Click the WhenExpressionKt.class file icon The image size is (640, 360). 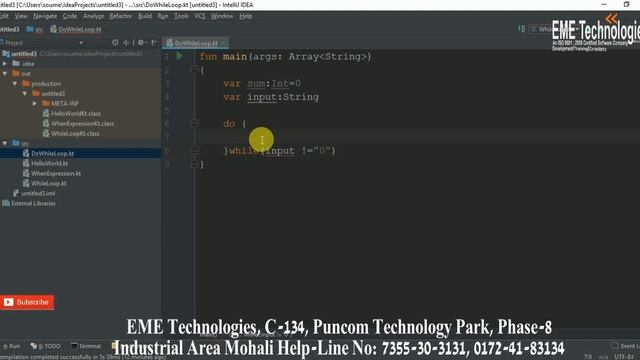pos(46,123)
